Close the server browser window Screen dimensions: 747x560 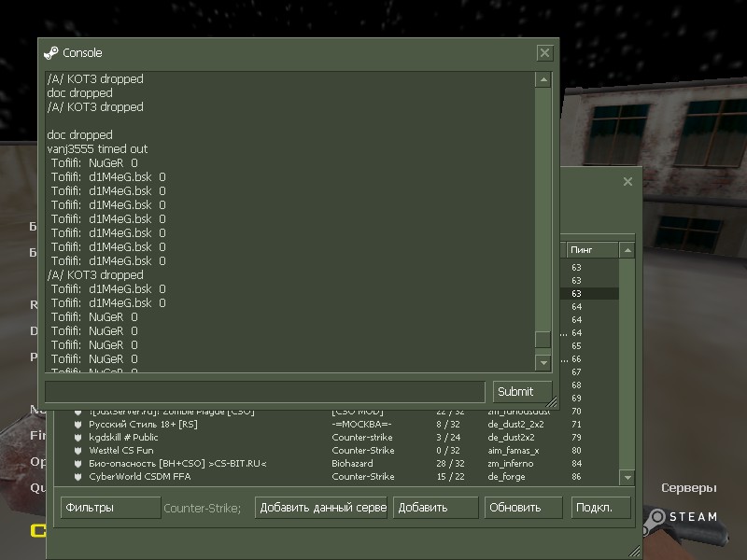pyautogui.click(x=627, y=182)
